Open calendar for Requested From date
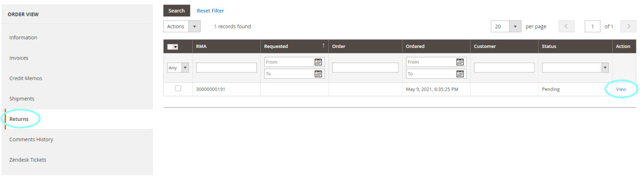 (x=318, y=62)
